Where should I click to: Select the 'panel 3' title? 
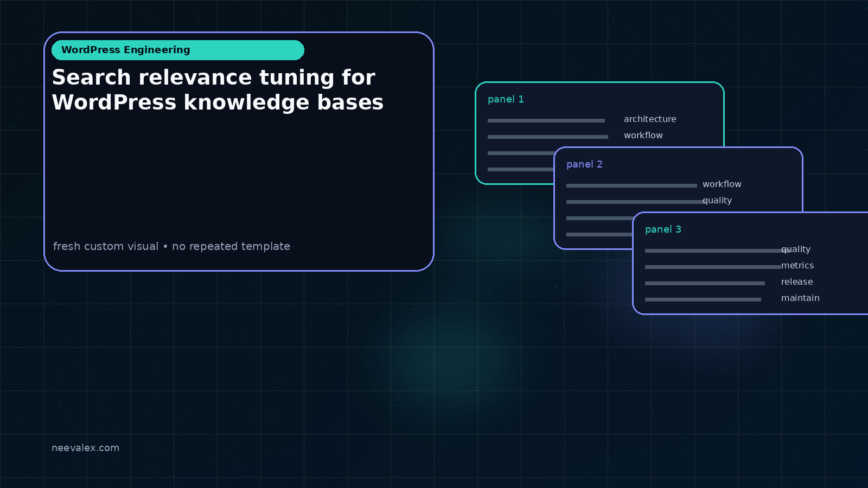[663, 229]
